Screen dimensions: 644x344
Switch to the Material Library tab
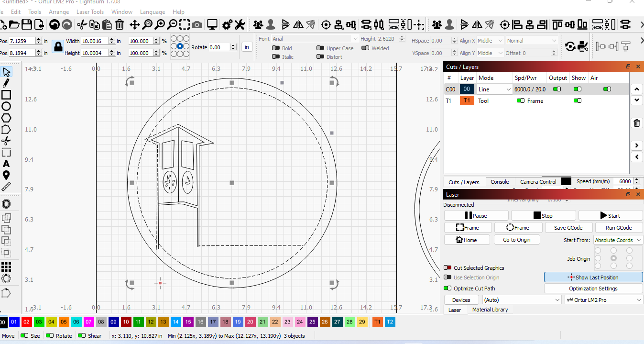pyautogui.click(x=490, y=310)
